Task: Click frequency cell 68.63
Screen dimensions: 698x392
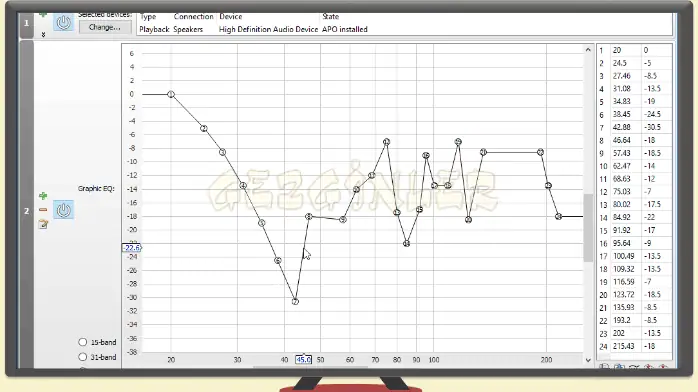Action: coord(626,179)
